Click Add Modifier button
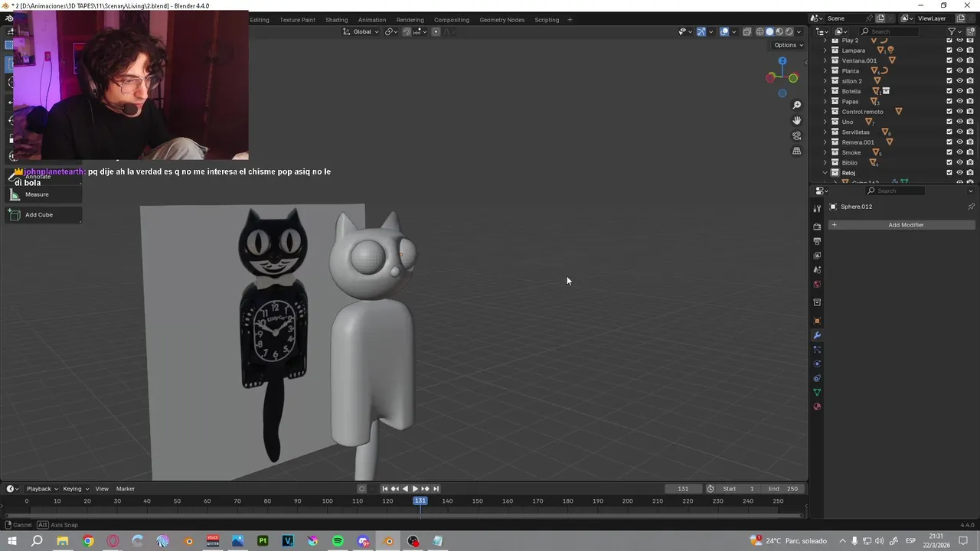Screen dimensions: 980x551 pos(901,225)
